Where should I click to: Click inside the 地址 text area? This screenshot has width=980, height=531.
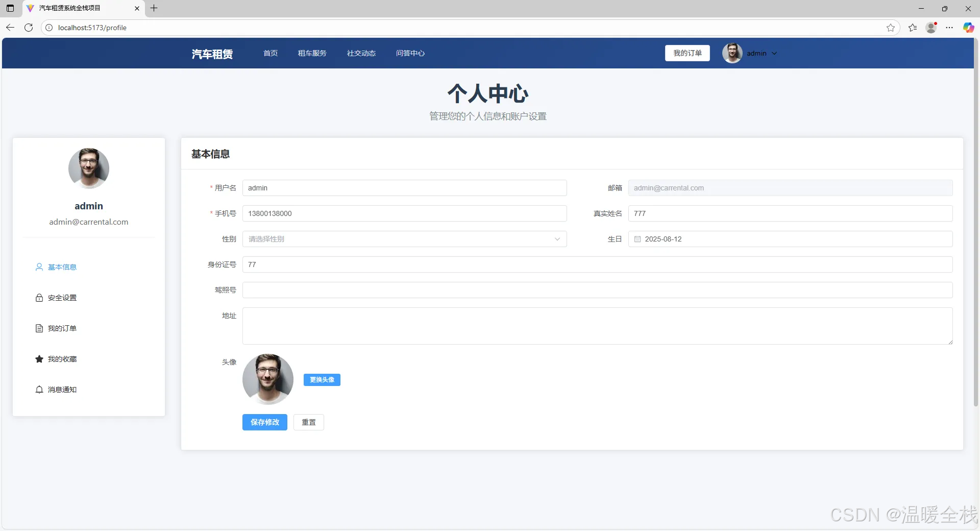pyautogui.click(x=597, y=326)
